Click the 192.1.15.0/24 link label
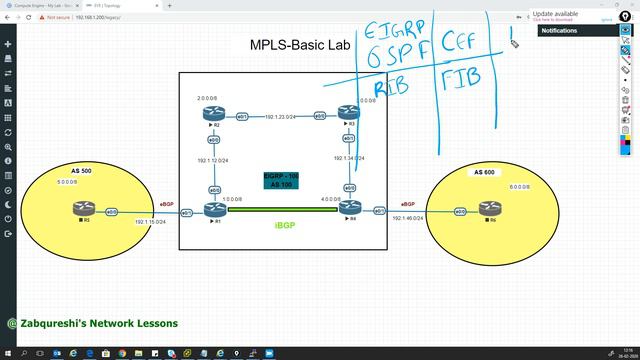 point(151,222)
